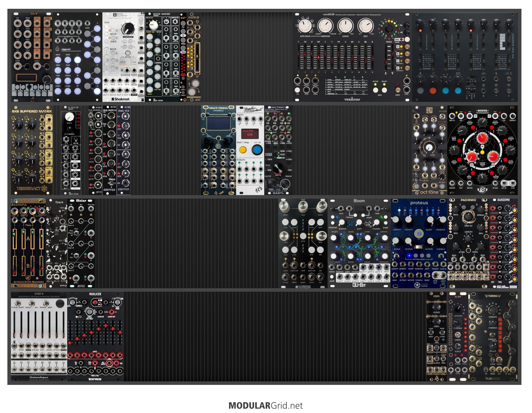
Task: Click the Clock BPM 120 display on Pamela's Pro Workout
Action: pyautogui.click(x=249, y=133)
